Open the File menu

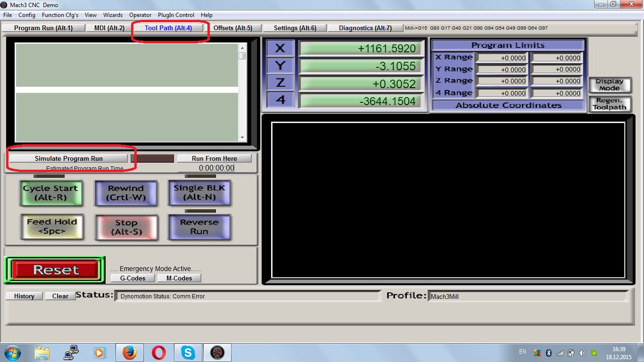click(x=8, y=15)
